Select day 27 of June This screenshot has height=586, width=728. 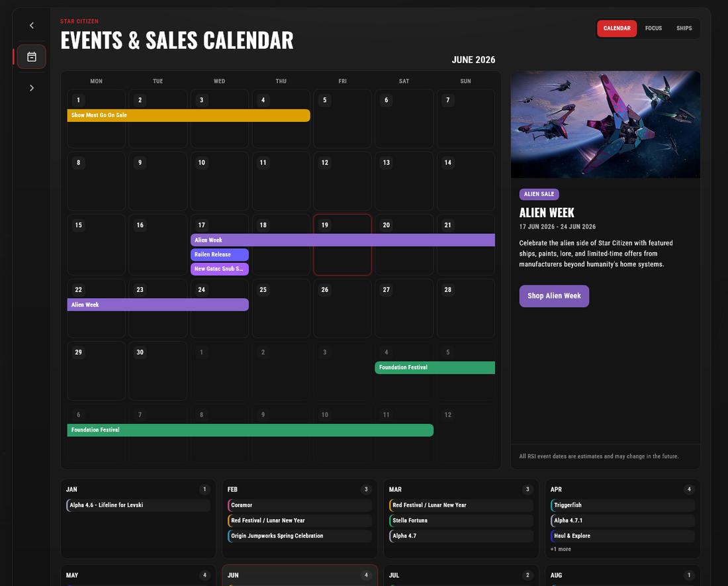[x=404, y=309]
